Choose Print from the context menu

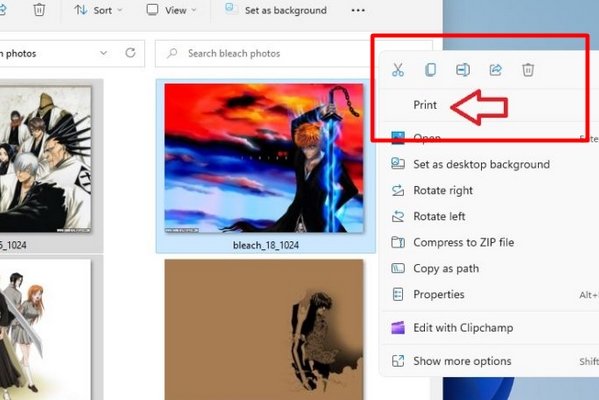425,105
